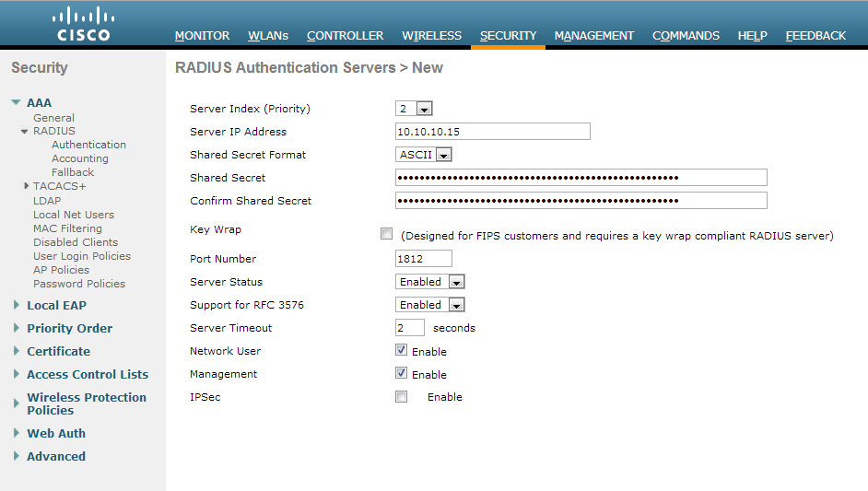Open RADIUS Accounting page
The width and height of the screenshot is (868, 491).
80,158
